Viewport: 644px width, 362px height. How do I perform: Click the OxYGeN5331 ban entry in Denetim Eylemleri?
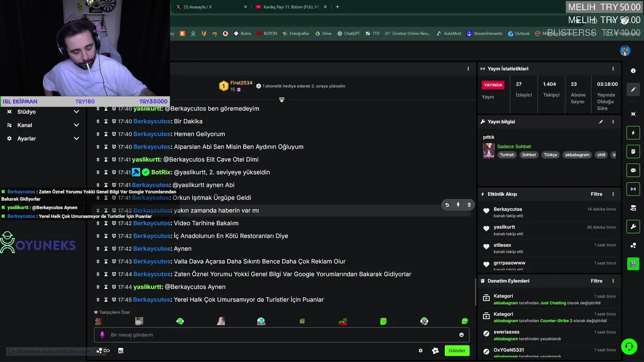point(549,353)
